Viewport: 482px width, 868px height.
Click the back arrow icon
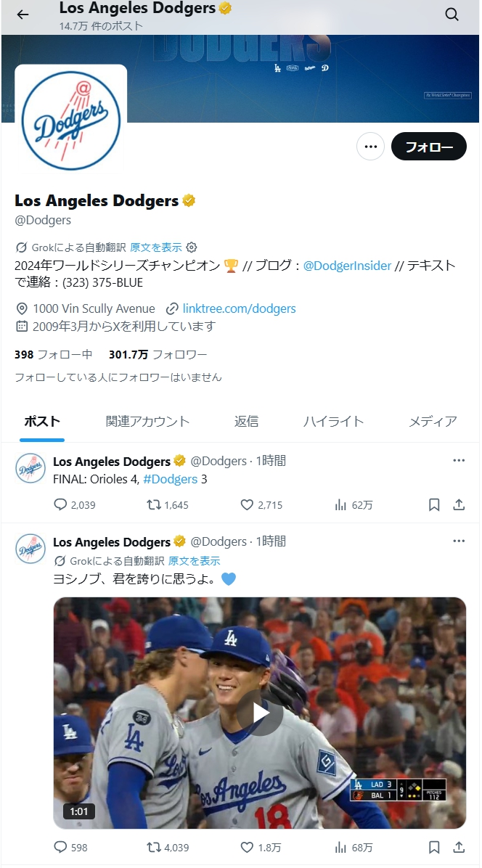pyautogui.click(x=23, y=15)
